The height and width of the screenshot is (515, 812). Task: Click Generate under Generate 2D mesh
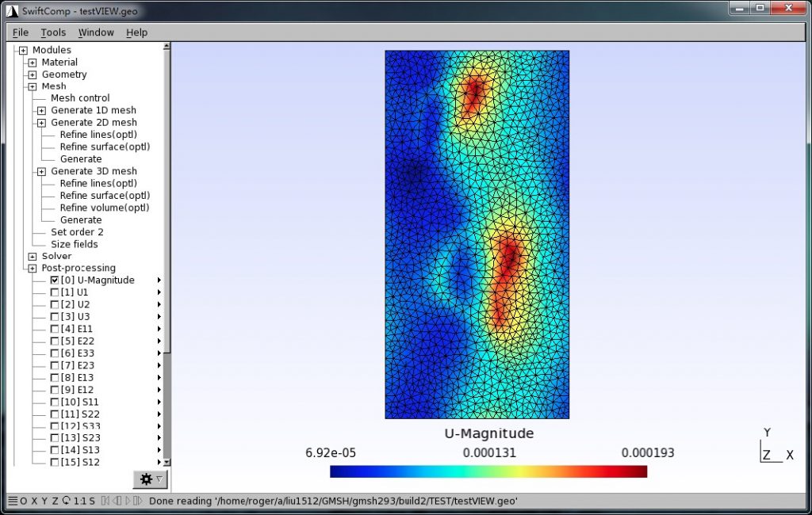(x=81, y=158)
